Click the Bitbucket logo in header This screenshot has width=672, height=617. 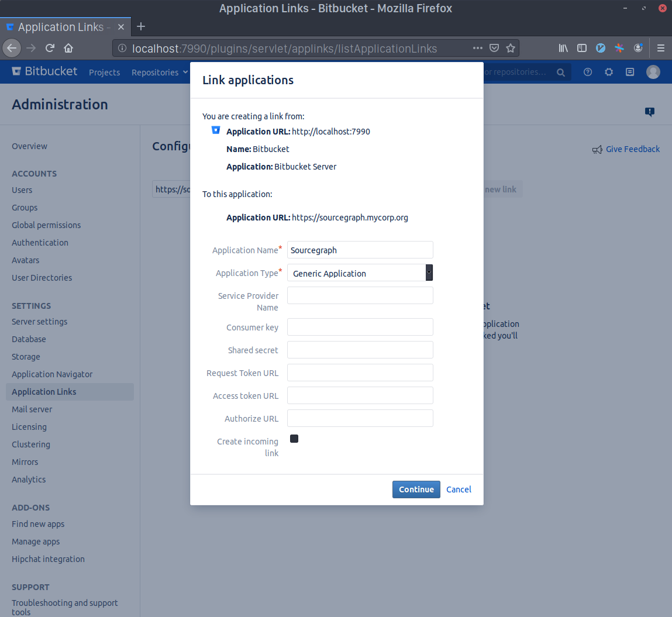click(x=44, y=71)
